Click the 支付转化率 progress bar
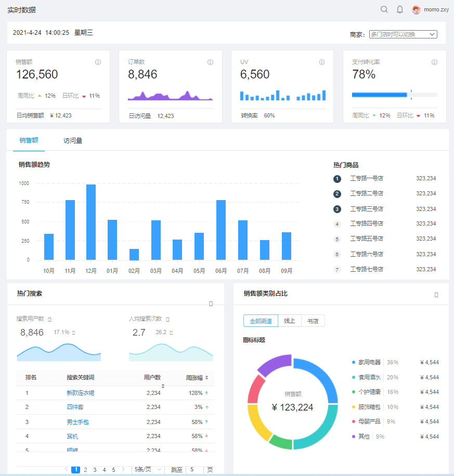This screenshot has width=454, height=476. (394, 95)
